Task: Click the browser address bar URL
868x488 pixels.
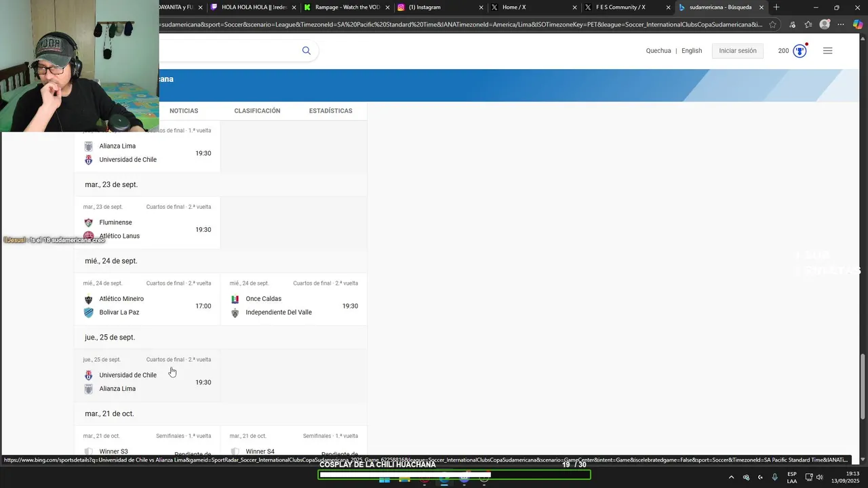Action: click(x=461, y=24)
